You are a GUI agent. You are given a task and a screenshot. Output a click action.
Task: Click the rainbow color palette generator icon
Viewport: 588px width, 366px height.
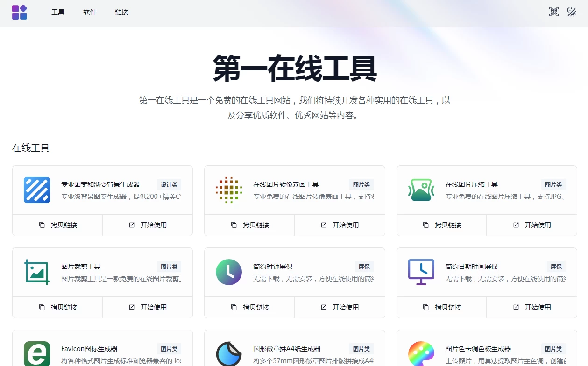point(421,353)
